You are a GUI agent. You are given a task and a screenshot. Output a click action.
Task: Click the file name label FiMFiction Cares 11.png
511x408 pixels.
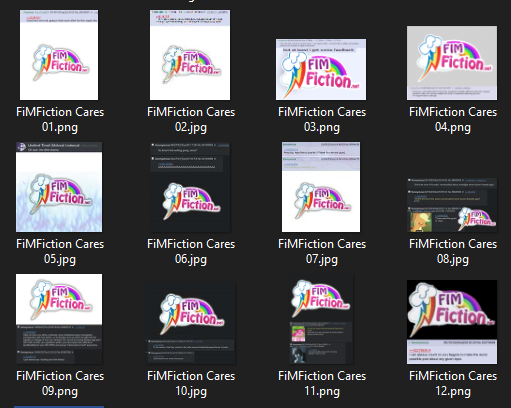[x=322, y=383]
